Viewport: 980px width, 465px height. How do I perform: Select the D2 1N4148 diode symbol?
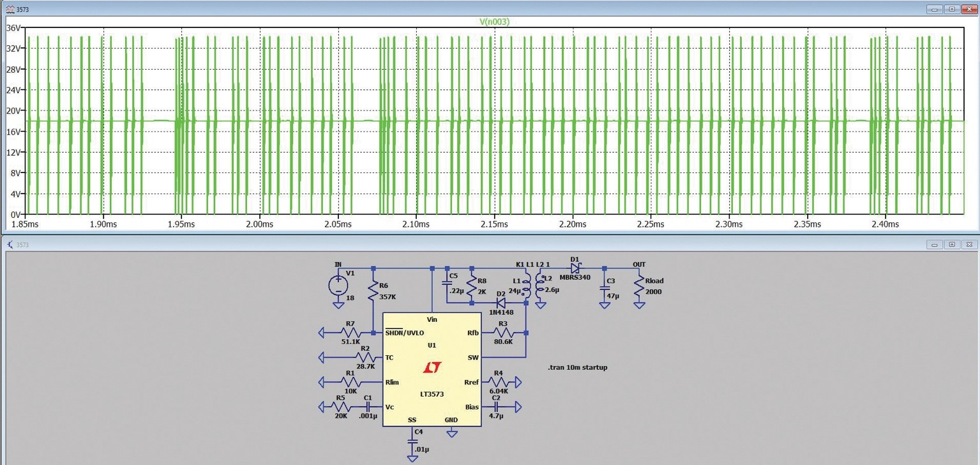pos(501,303)
